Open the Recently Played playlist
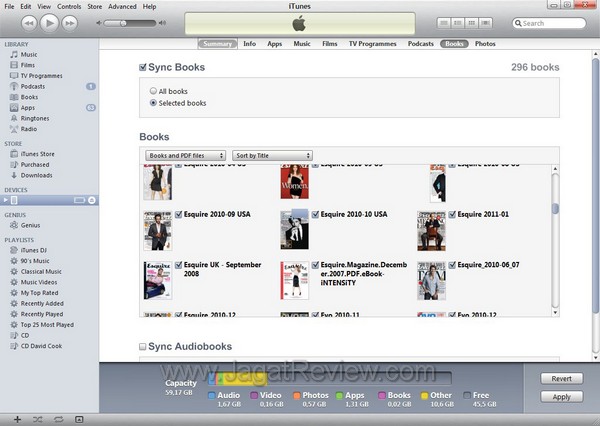 point(42,314)
